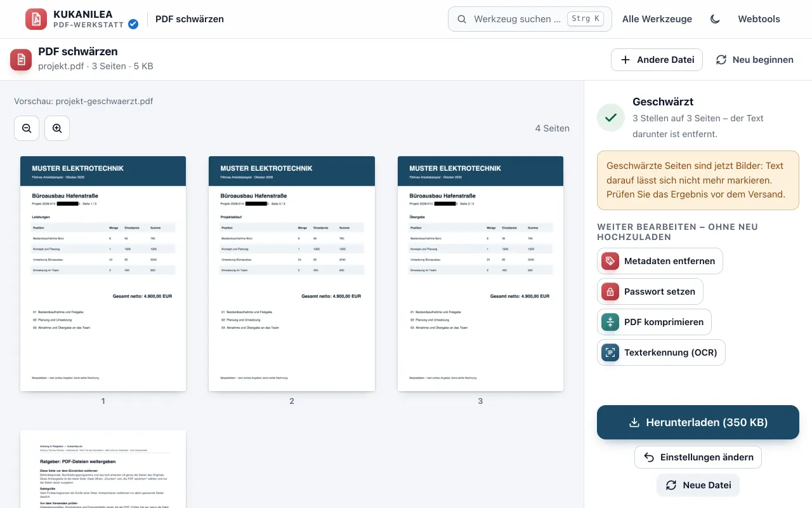The image size is (812, 508).
Task: Download the redacted PDF (350 KB)
Action: click(x=698, y=422)
